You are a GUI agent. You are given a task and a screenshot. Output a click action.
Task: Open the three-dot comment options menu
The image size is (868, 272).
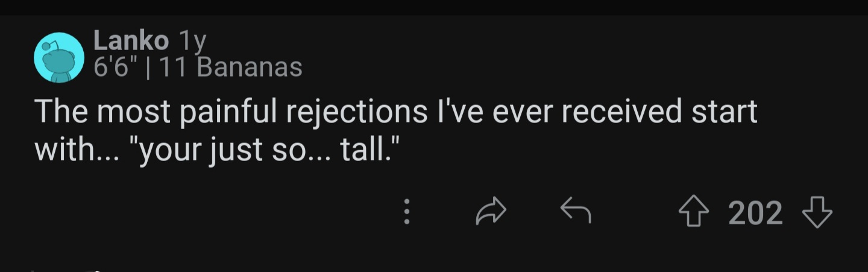coord(407,212)
